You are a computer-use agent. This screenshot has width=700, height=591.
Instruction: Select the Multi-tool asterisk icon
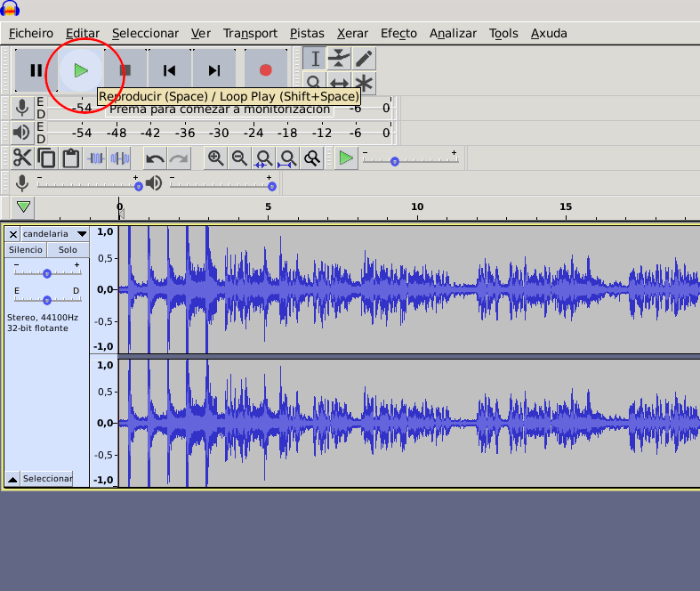tap(364, 83)
